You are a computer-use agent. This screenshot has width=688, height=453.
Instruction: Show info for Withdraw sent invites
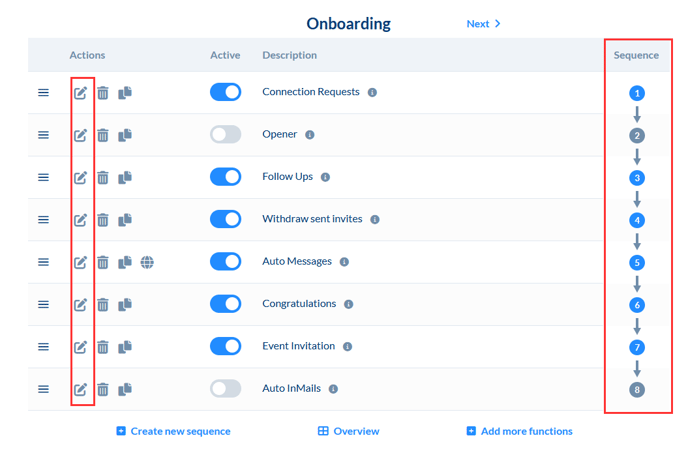(375, 220)
